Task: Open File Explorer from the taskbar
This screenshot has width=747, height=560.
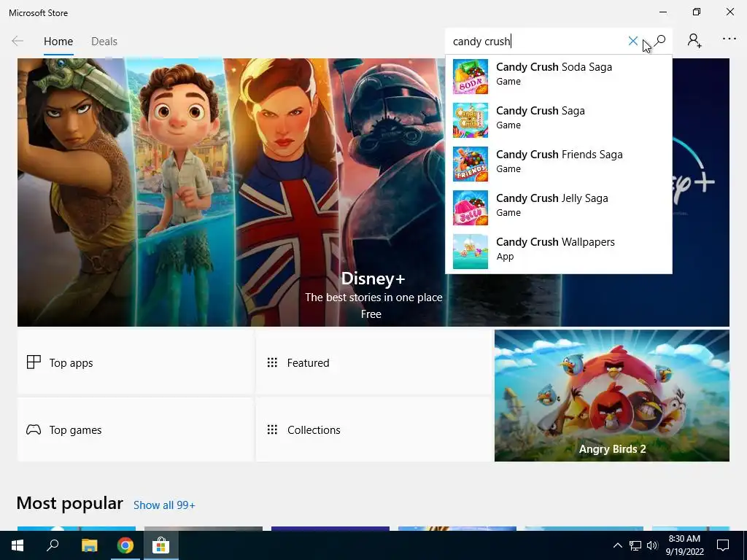Action: 89,545
